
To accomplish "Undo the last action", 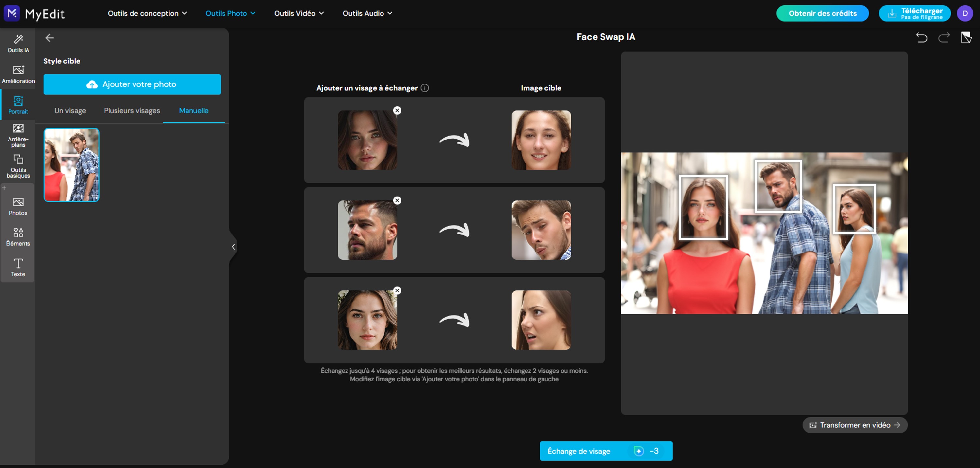I will [921, 38].
